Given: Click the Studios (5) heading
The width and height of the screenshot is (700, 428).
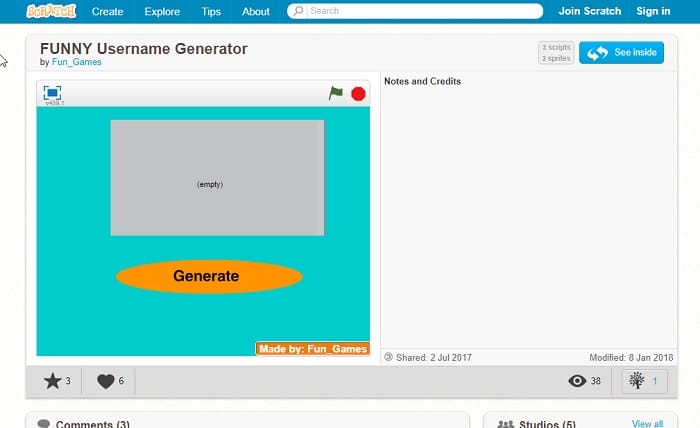Looking at the screenshot, I should 547,424.
